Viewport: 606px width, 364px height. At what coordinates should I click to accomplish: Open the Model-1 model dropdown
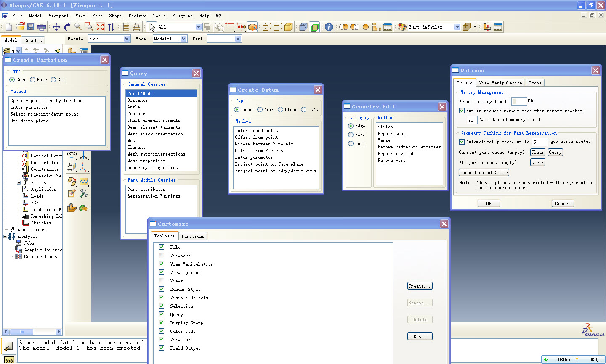pyautogui.click(x=183, y=39)
